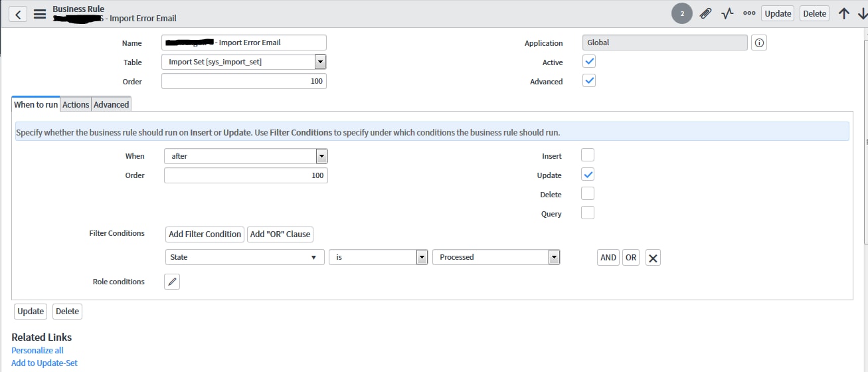The width and height of the screenshot is (868, 372).
Task: Click the Related Links heading
Action: [x=41, y=337]
